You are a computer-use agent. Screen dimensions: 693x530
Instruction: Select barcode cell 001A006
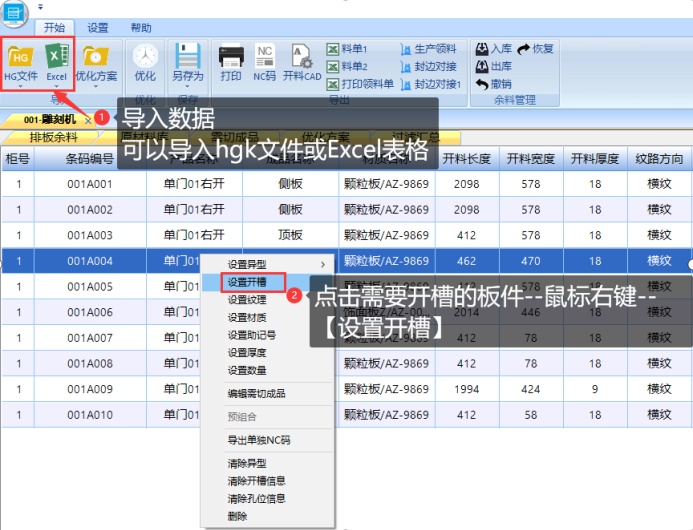click(x=90, y=312)
